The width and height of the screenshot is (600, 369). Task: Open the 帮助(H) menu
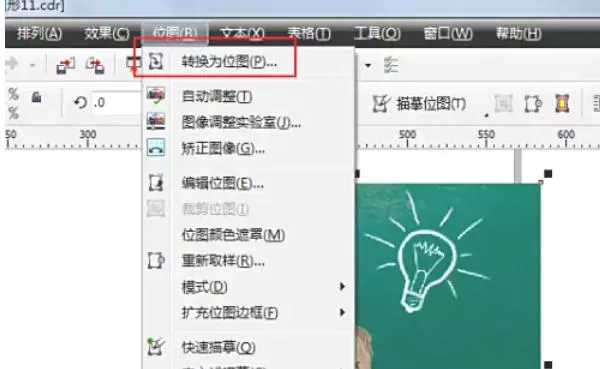point(518,34)
